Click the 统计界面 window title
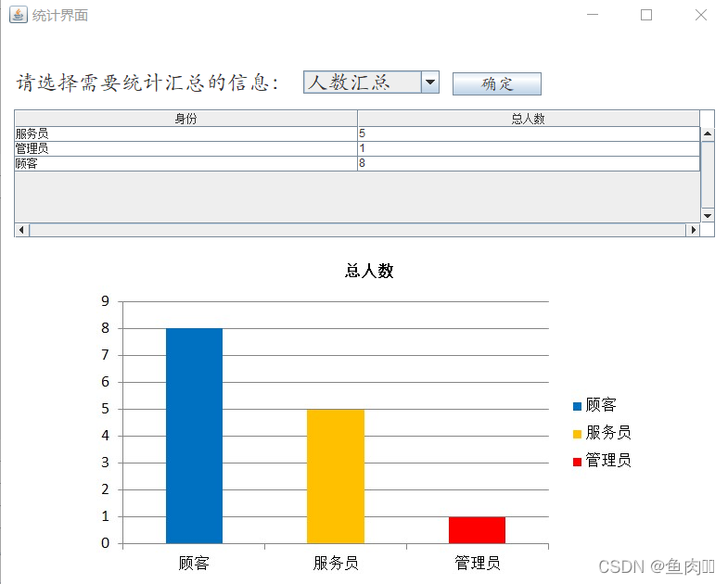Screen dimensions: 728x584 (x=60, y=16)
